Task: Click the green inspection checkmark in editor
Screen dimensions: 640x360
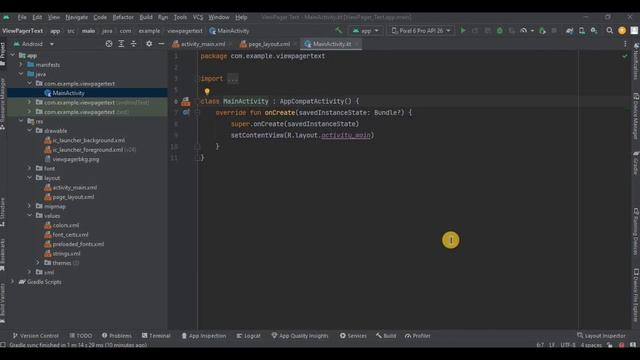Action: pos(624,56)
